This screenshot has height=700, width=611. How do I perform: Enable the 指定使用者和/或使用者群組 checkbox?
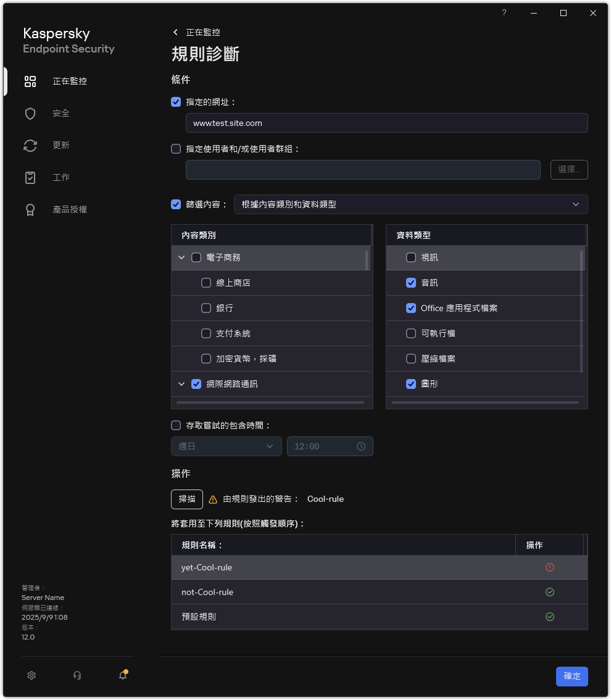point(176,148)
